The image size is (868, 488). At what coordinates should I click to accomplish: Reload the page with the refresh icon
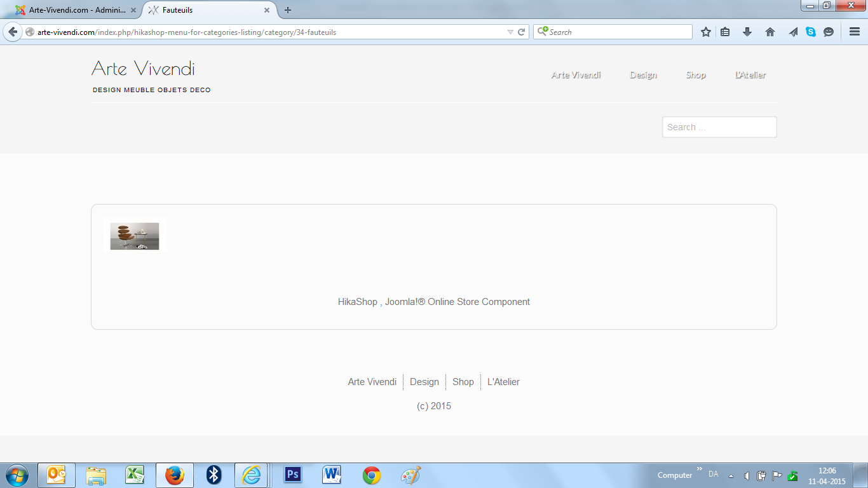click(x=521, y=32)
